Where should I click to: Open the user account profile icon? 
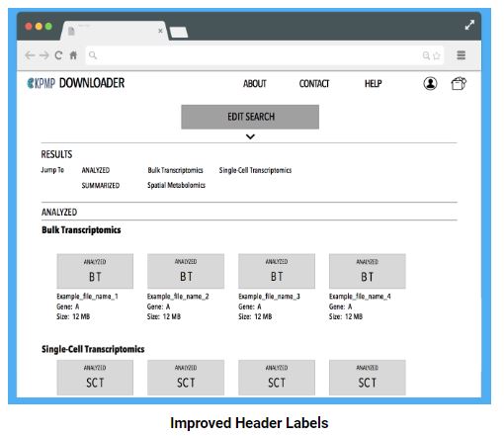point(430,83)
